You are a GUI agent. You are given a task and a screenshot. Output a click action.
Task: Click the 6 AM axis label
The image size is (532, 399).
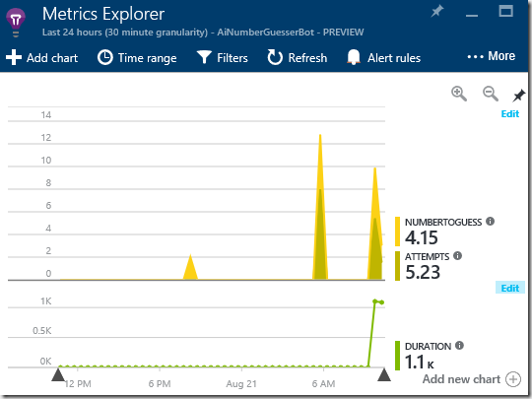coord(323,384)
